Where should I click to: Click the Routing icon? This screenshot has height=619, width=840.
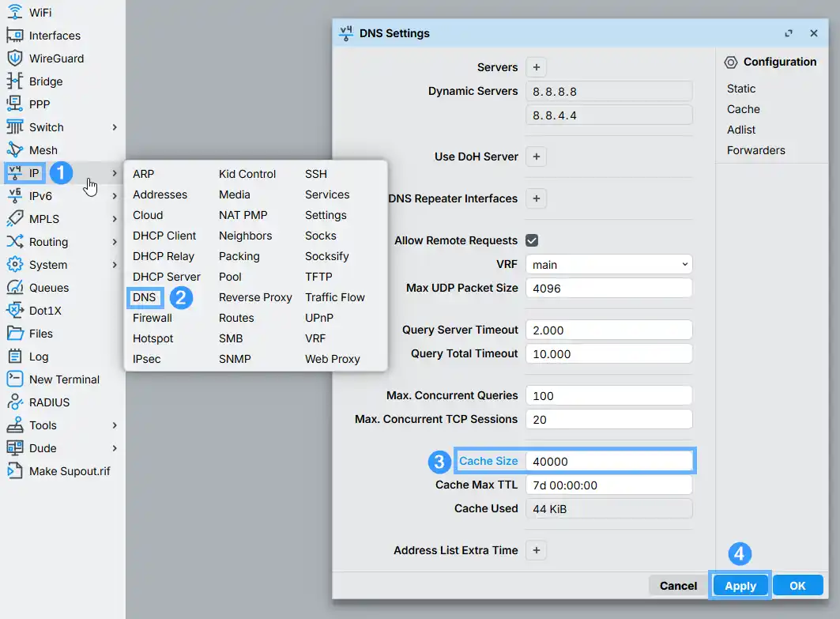pyautogui.click(x=14, y=242)
